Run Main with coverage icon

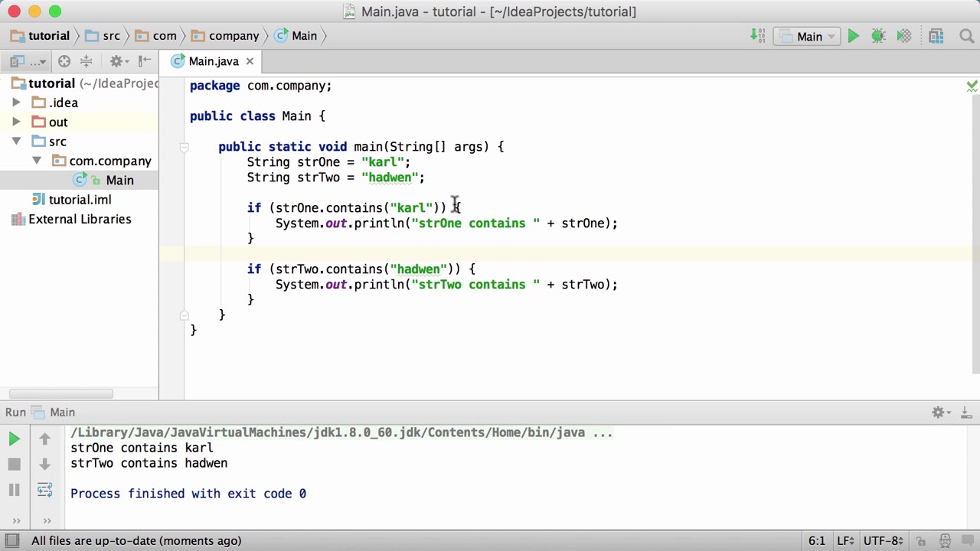point(904,36)
